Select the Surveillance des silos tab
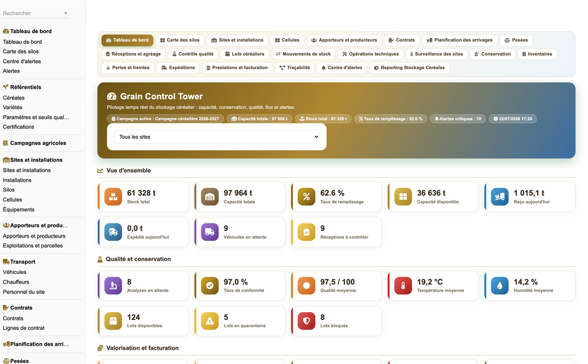This screenshot has width=588, height=364. coord(437,54)
